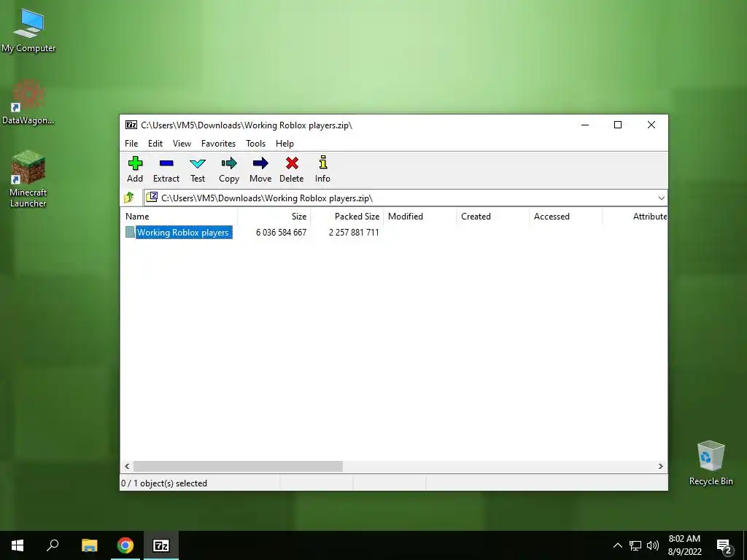The width and height of the screenshot is (747, 560).
Task: Close the 7-Zip window
Action: (x=651, y=125)
